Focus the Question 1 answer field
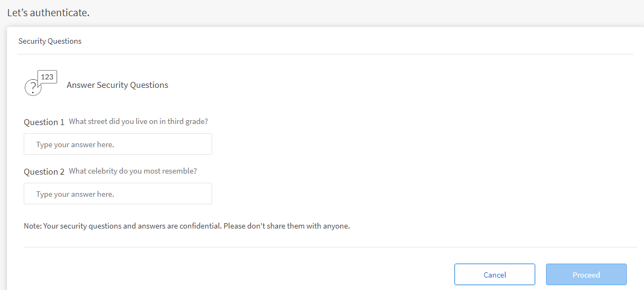644x290 pixels. click(118, 144)
